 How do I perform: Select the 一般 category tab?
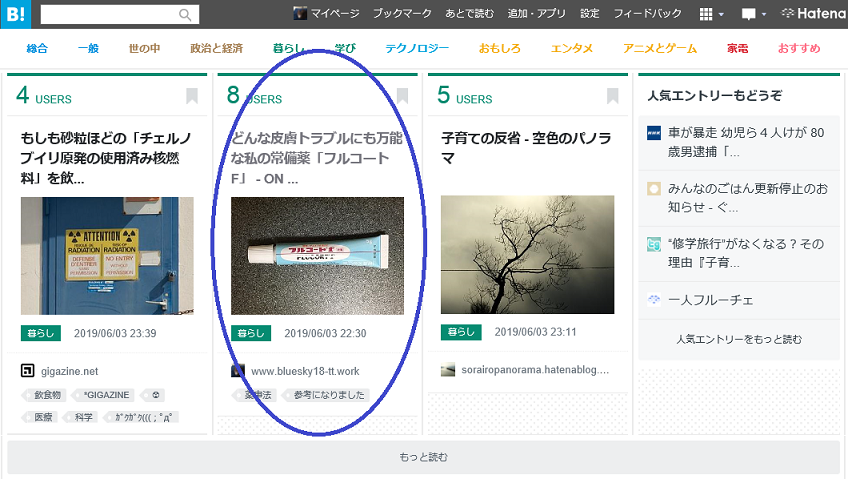tap(88, 49)
